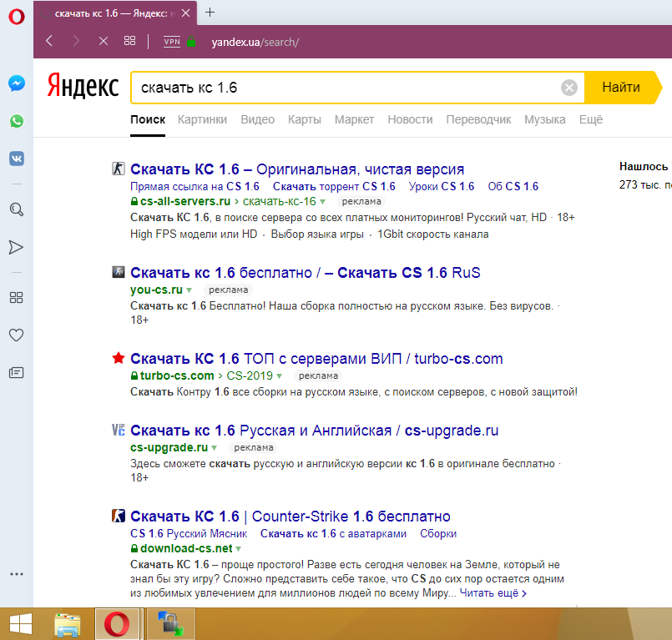Click favicon of cs-all-servers.ru result
The width and height of the screenshot is (672, 640).
(x=119, y=169)
